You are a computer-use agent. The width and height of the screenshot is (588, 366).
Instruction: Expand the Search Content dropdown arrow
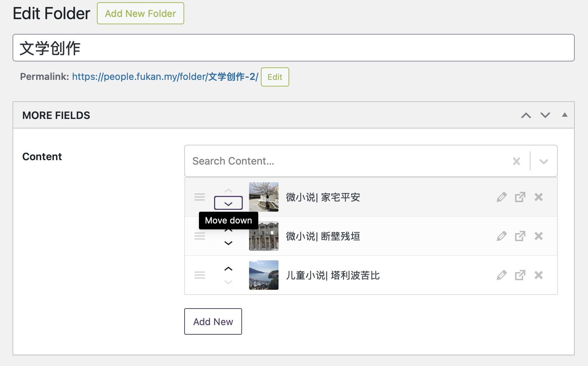pyautogui.click(x=543, y=161)
